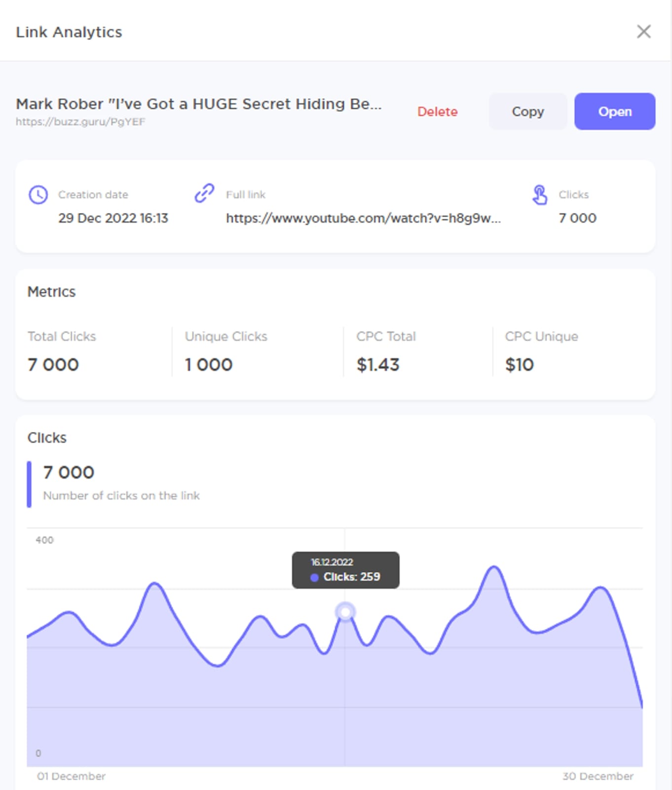Click the Total Clicks value 7 000
The width and height of the screenshot is (672, 790).
tap(53, 365)
